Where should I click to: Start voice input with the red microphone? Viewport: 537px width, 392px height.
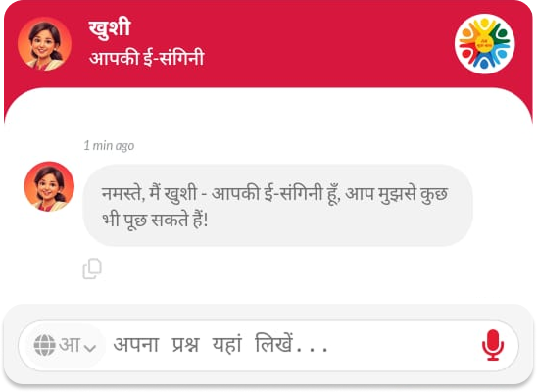[493, 345]
